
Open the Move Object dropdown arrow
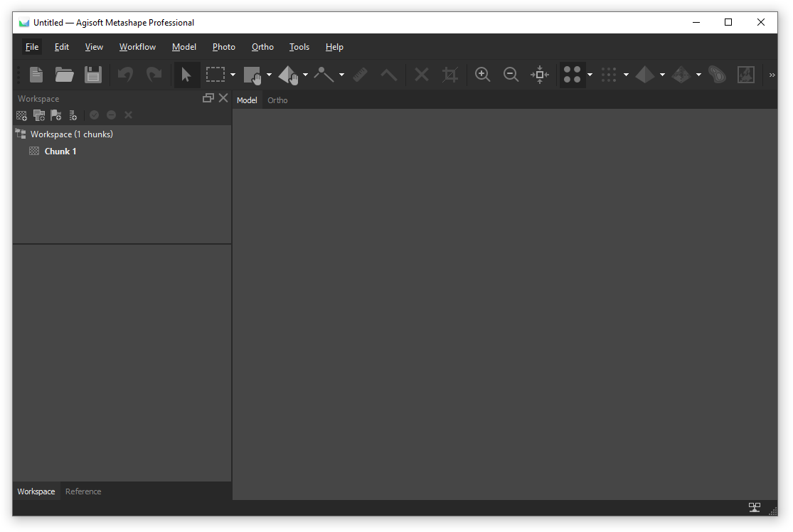pos(306,75)
